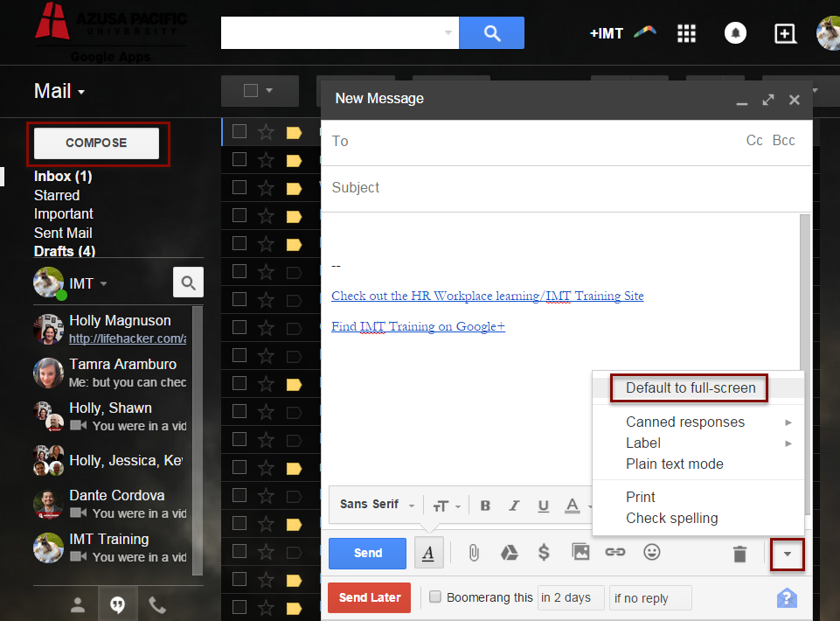Choose Default to full-screen
The width and height of the screenshot is (840, 621).
[691, 387]
